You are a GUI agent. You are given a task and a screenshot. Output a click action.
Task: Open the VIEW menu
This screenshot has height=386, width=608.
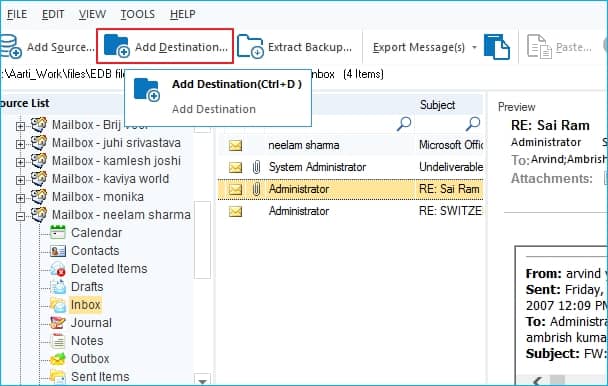pos(92,14)
